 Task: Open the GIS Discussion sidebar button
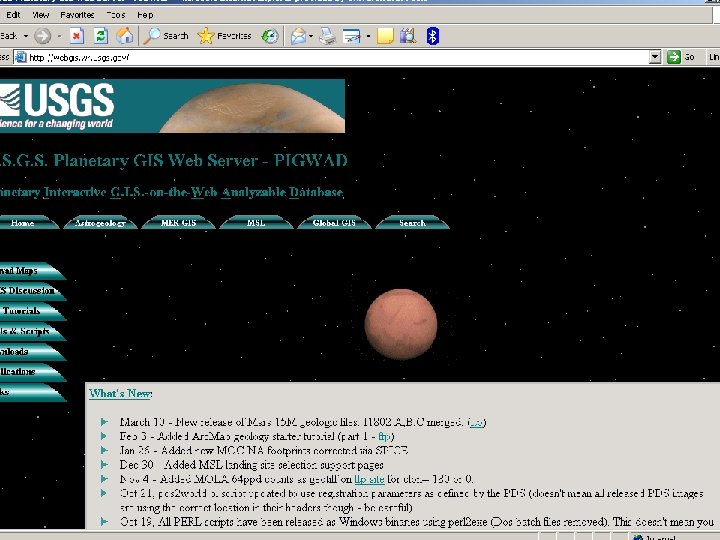click(x=30, y=291)
